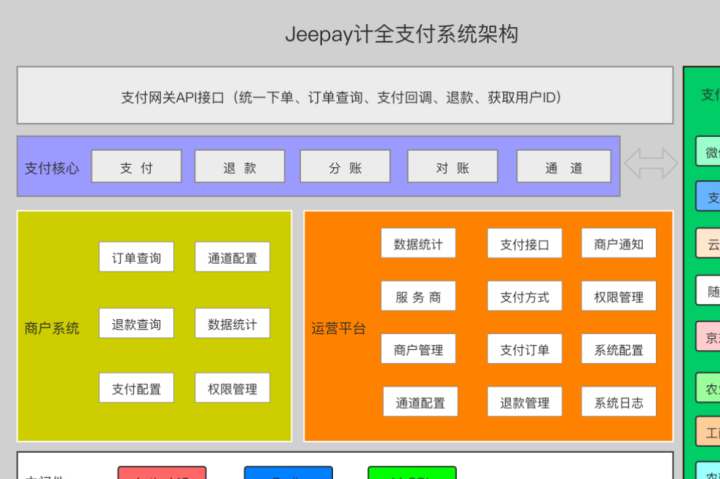Select the 订单查询 box

(x=136, y=257)
